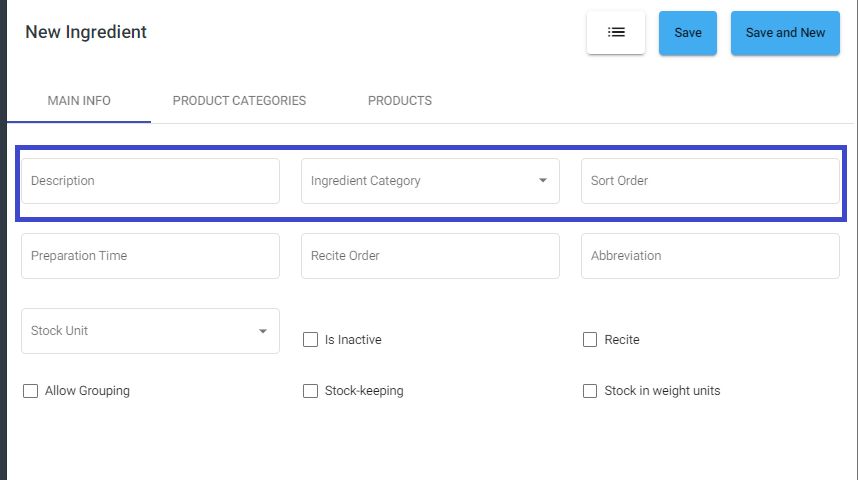Click the Save and New button
Viewport: 858px width, 480px height.
(785, 33)
